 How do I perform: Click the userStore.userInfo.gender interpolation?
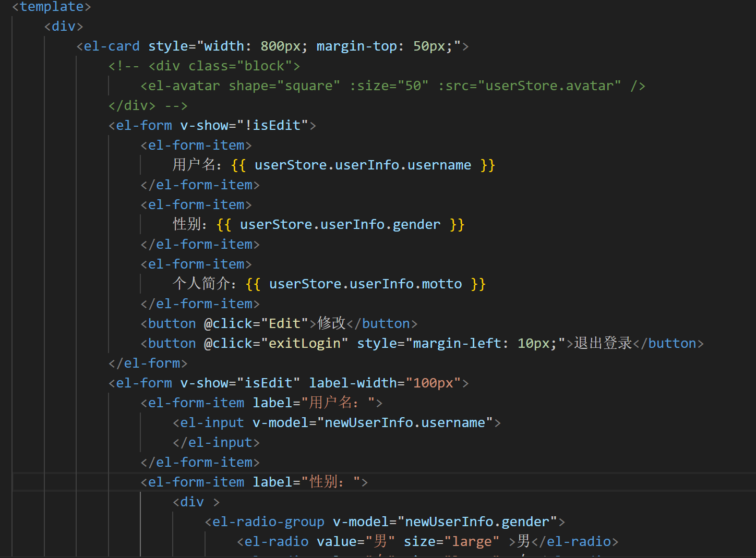click(x=340, y=225)
